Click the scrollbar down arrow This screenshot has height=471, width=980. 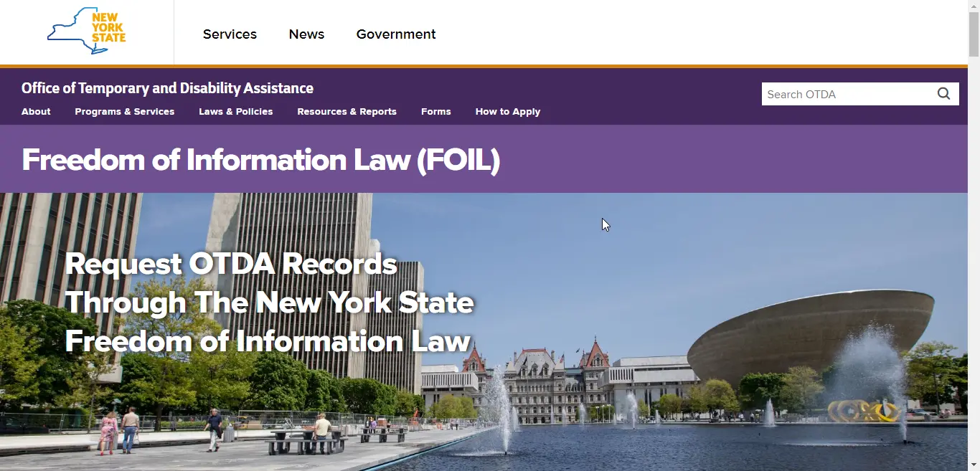coord(974,465)
